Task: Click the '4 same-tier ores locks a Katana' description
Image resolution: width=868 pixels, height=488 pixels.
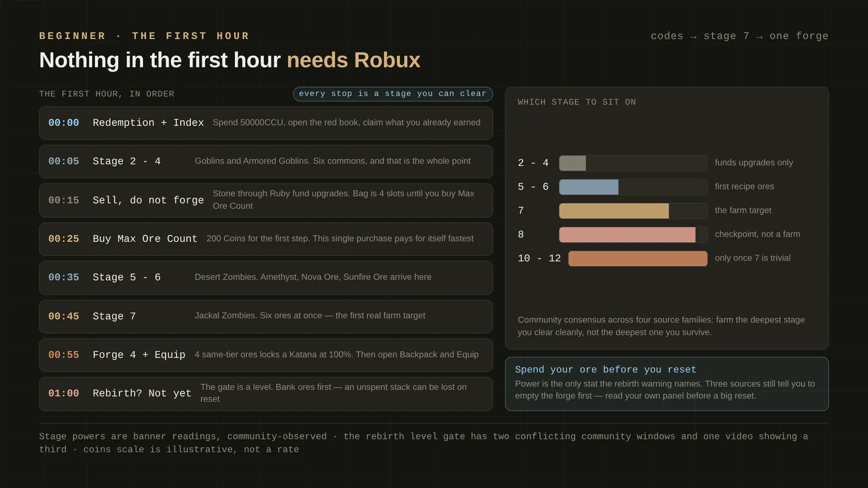Action: click(x=336, y=355)
